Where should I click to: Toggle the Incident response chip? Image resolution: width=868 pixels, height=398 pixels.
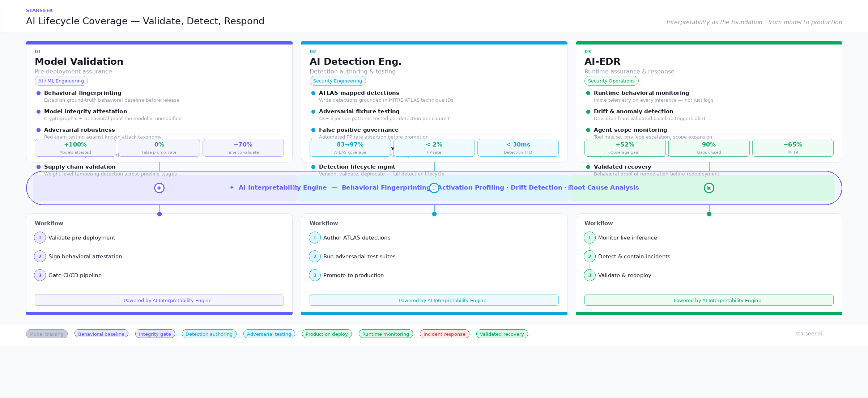point(444,334)
